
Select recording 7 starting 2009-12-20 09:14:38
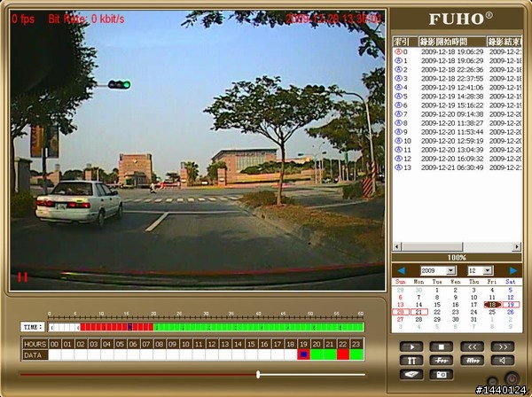(x=458, y=114)
